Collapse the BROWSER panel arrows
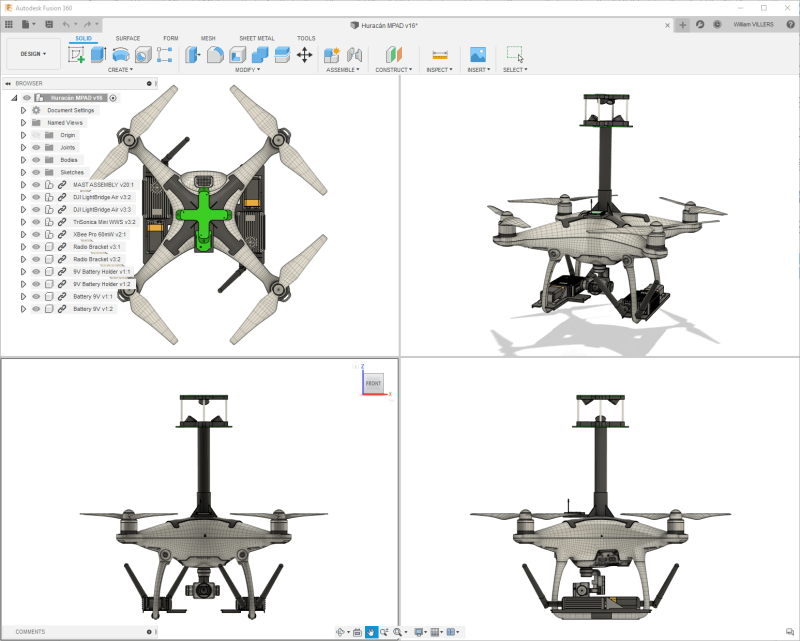 (8, 83)
